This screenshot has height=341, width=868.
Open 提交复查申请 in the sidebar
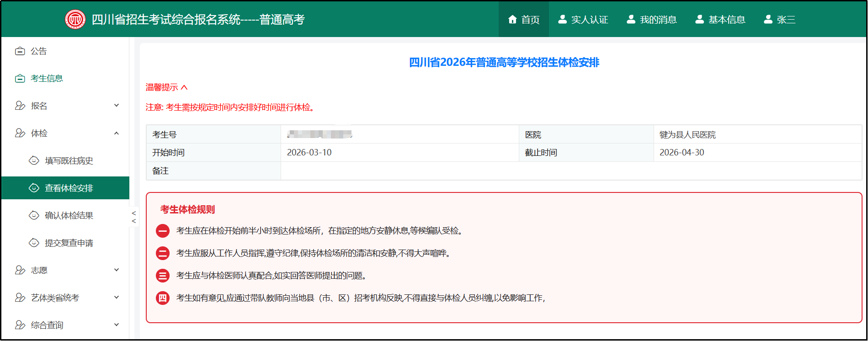click(x=69, y=243)
